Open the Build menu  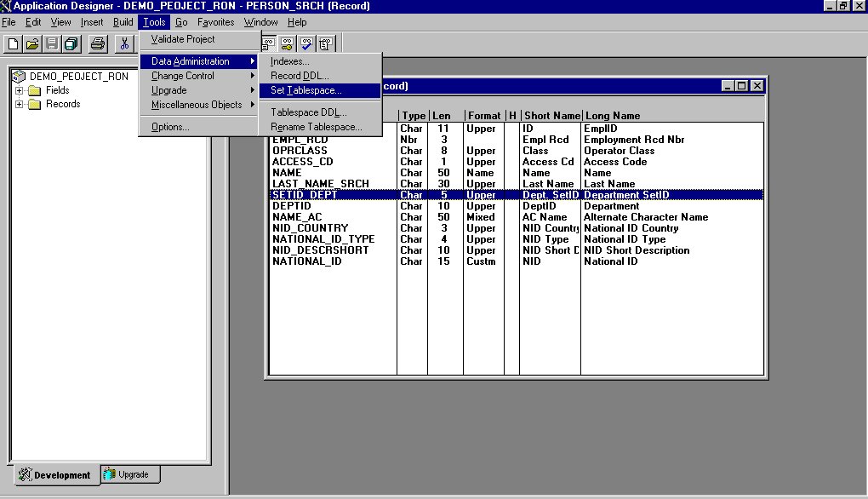click(123, 22)
